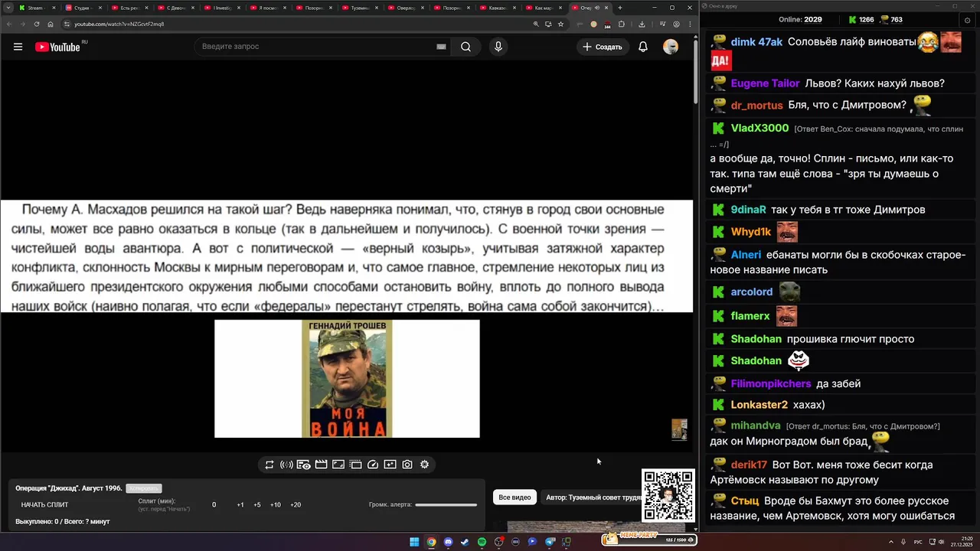Screen dimensions: 980x551
Task: Click the sparkle video filters icon
Action: (390, 465)
